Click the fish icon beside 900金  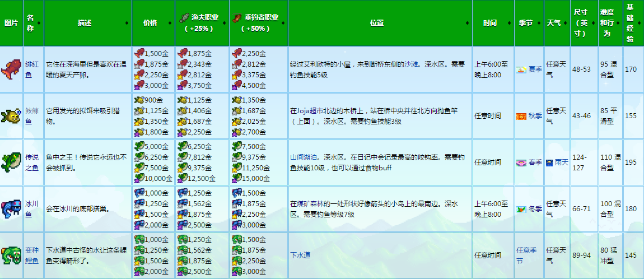[139, 100]
